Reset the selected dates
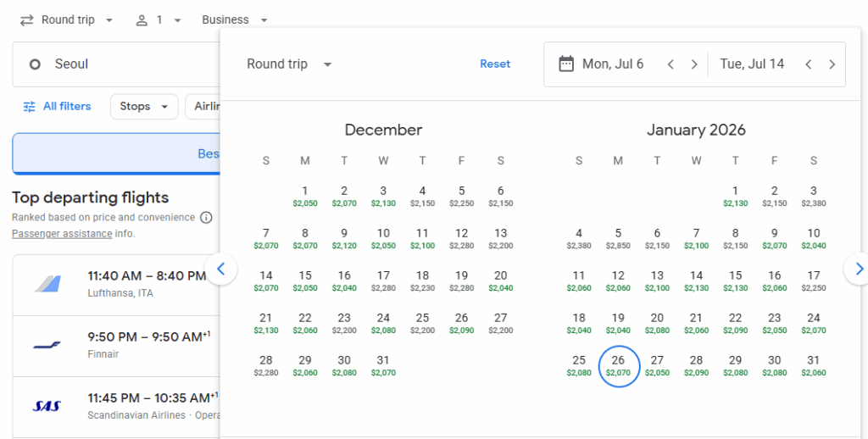The width and height of the screenshot is (868, 439). (x=495, y=64)
